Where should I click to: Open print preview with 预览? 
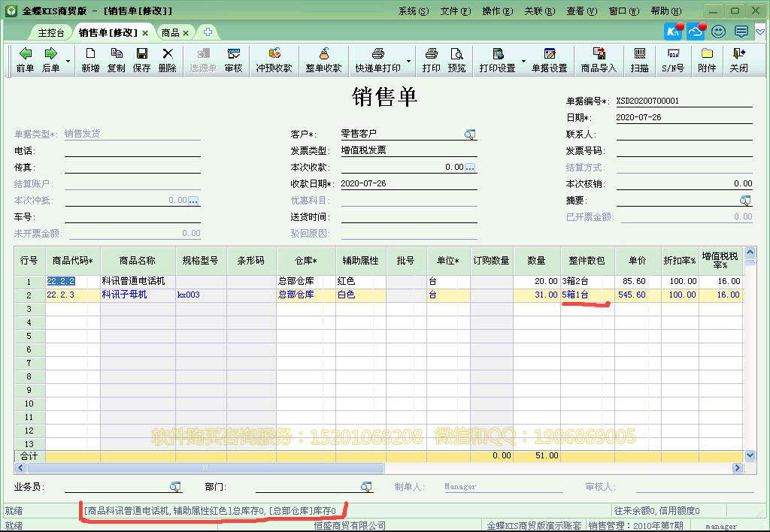point(456,59)
